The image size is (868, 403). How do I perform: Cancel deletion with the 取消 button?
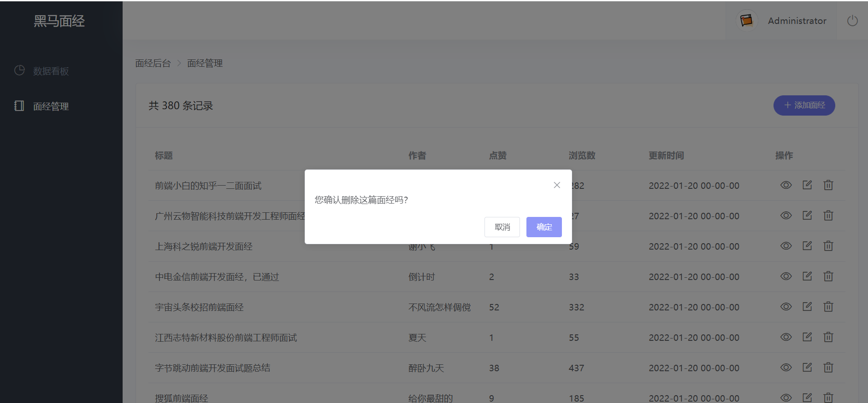point(502,227)
